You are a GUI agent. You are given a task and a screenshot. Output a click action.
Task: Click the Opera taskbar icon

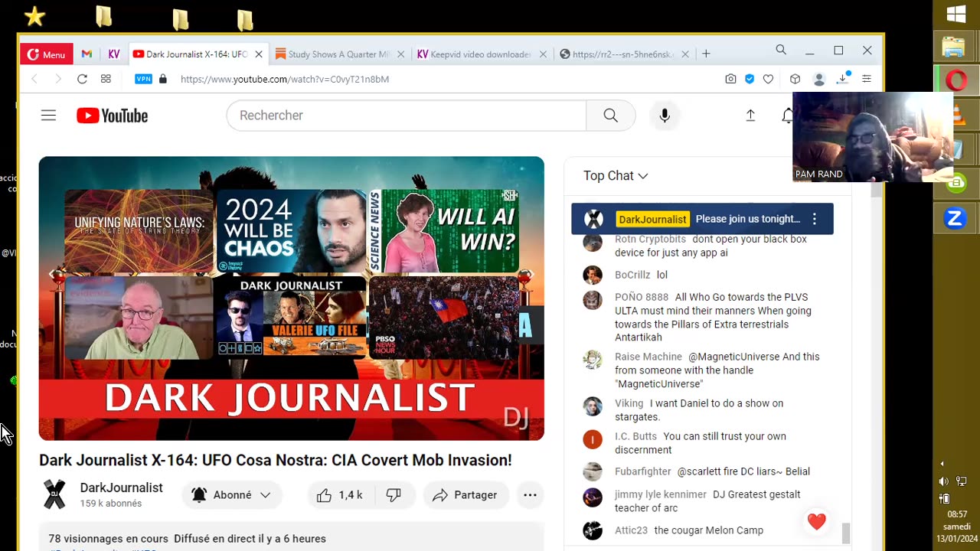click(956, 80)
